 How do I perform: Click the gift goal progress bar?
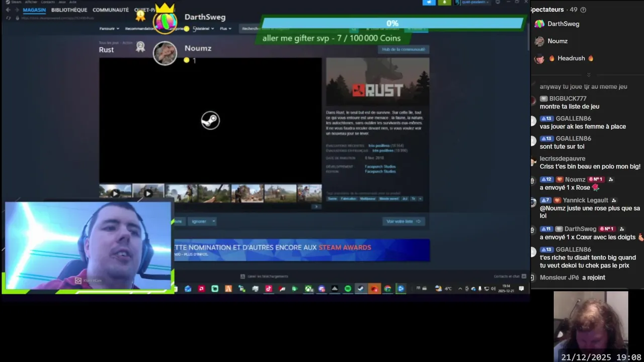pos(392,23)
